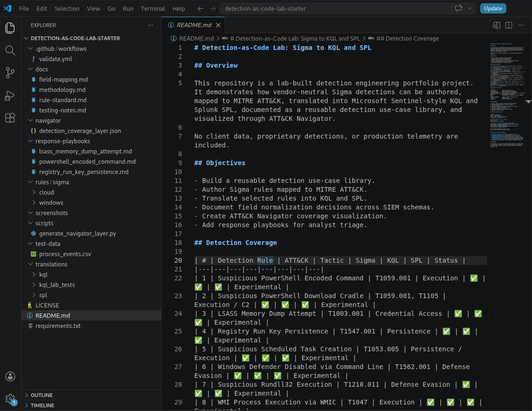Open the Extensions view
This screenshot has width=532, height=411.
point(10,118)
